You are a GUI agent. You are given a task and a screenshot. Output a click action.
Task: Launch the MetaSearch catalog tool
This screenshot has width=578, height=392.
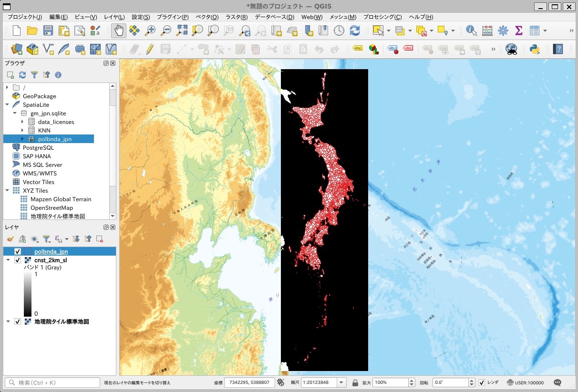[511, 49]
